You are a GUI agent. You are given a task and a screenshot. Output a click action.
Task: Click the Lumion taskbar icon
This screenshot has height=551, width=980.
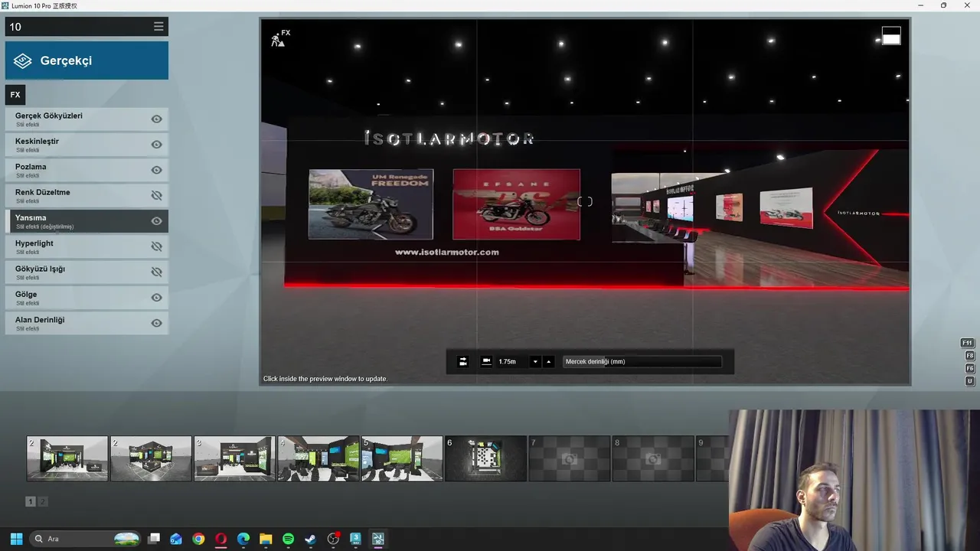(x=377, y=539)
